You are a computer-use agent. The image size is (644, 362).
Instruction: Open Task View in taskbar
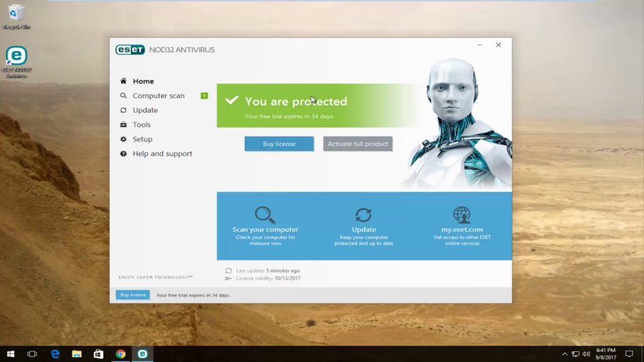pyautogui.click(x=32, y=354)
